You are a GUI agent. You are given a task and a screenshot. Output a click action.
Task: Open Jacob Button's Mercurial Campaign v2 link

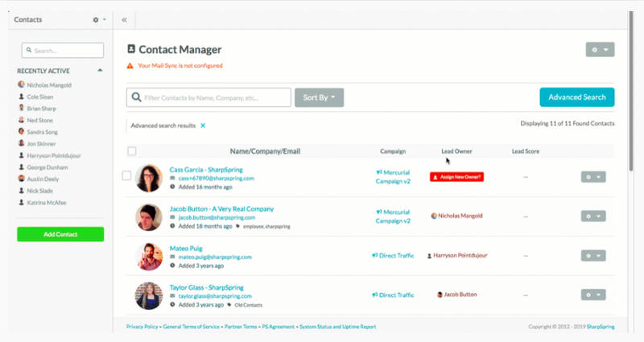tap(393, 216)
